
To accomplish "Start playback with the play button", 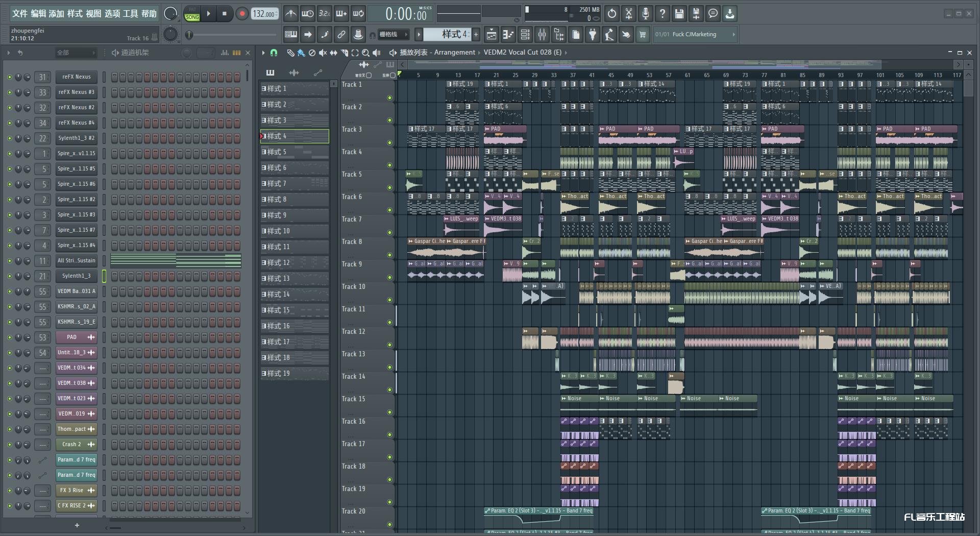I will tap(208, 14).
